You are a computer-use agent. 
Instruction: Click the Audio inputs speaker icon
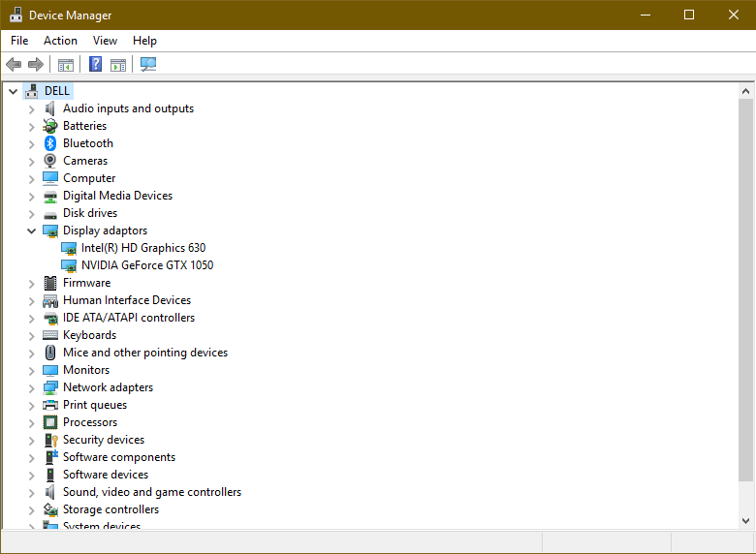tap(50, 108)
